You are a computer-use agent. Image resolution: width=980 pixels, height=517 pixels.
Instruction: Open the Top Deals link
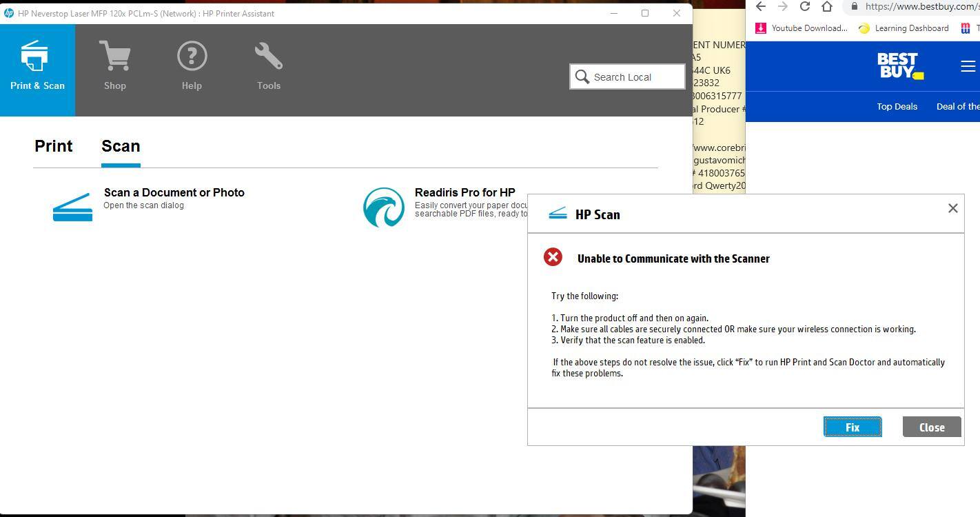[897, 106]
